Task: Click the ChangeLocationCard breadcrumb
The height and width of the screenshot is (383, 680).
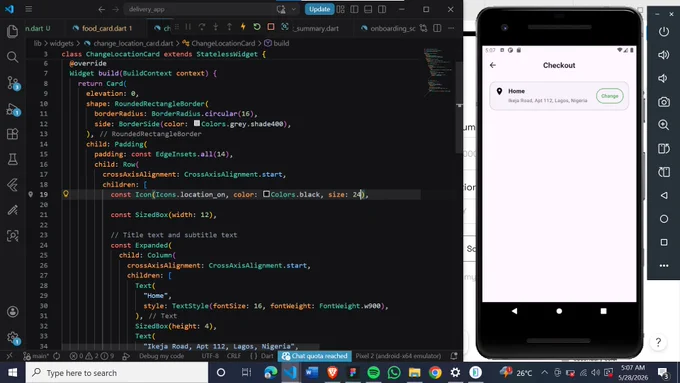Action: (219, 43)
